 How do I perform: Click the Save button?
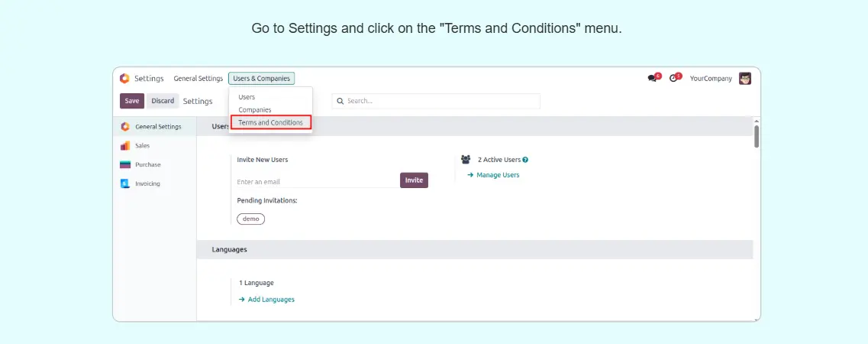tap(131, 101)
